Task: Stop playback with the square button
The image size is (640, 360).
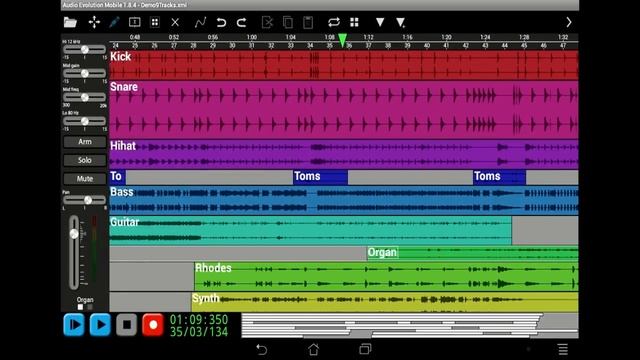Action: 127,325
